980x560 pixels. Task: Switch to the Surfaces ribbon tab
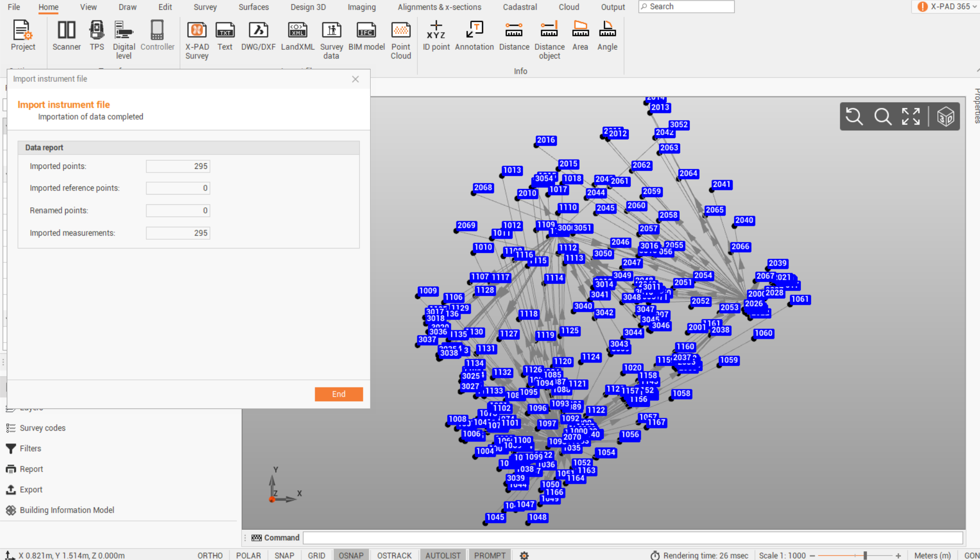coord(253,7)
